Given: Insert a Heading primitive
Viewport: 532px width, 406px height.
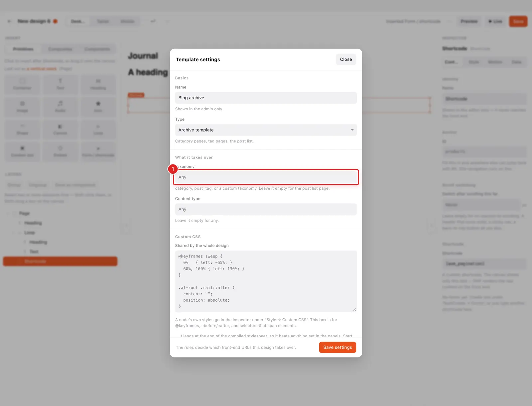Looking at the screenshot, I should tap(98, 84).
